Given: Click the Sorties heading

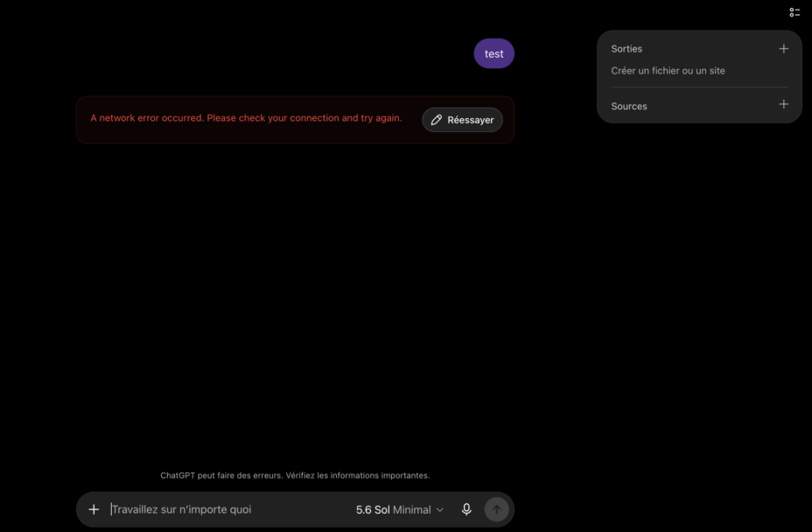Looking at the screenshot, I should (626, 49).
